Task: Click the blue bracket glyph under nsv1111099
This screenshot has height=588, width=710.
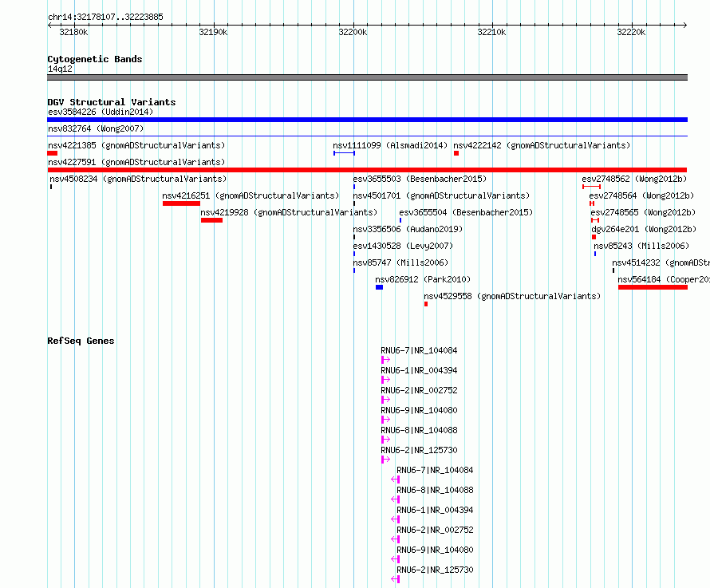Action: pyautogui.click(x=344, y=153)
